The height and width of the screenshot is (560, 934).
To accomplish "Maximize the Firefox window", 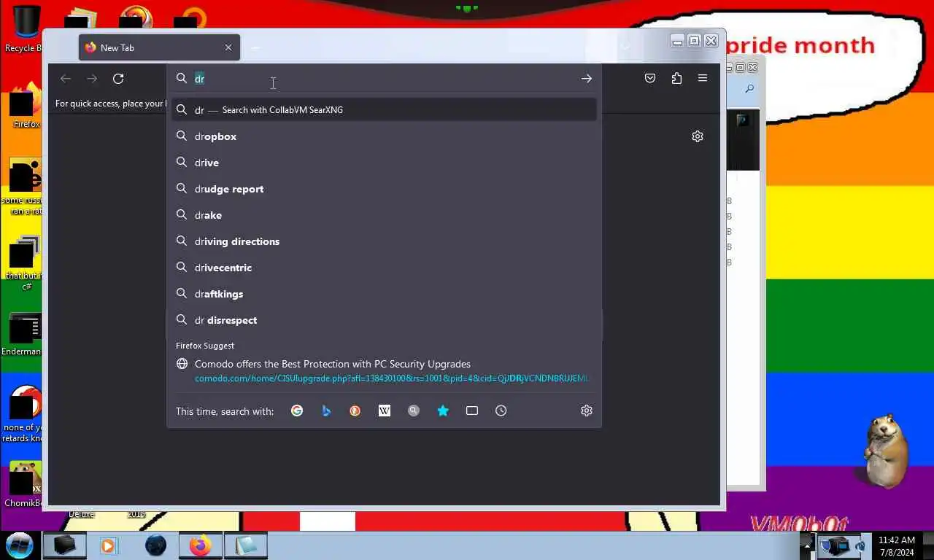I will (694, 41).
